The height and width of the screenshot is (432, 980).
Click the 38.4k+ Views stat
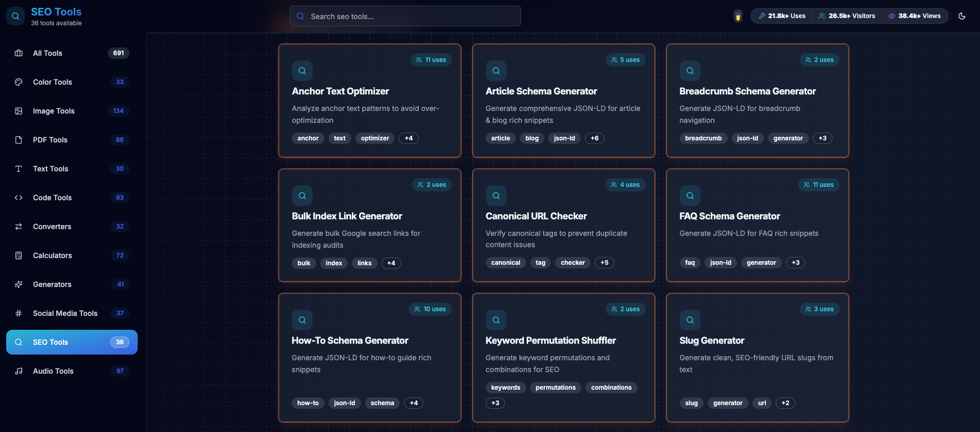pyautogui.click(x=914, y=16)
